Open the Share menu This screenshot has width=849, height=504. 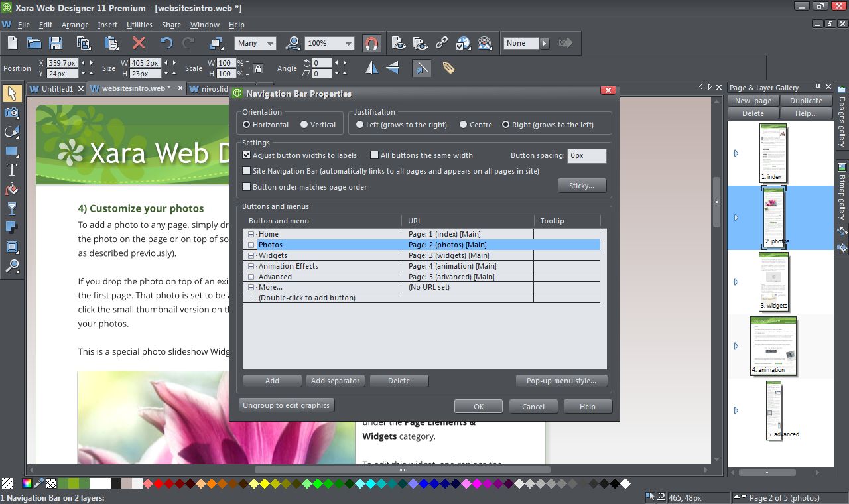tap(171, 25)
